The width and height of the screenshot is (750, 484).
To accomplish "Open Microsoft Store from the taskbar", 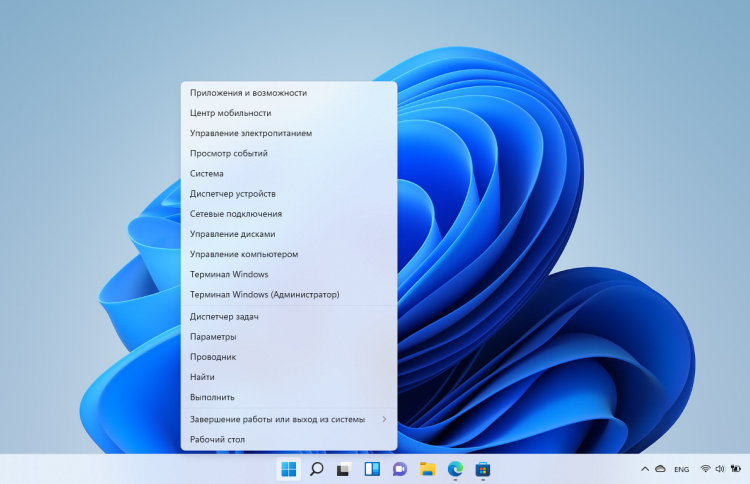I will (483, 469).
